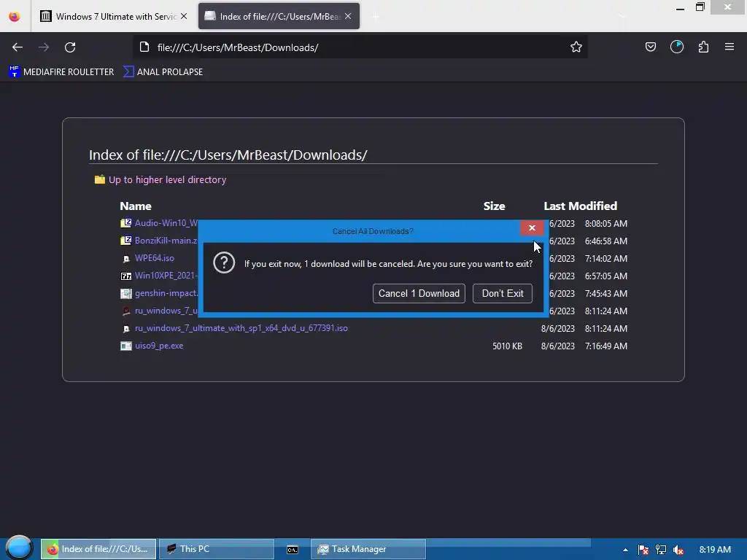Minimize the Firefox window
Viewport: 747px width, 560px height.
click(x=680, y=8)
